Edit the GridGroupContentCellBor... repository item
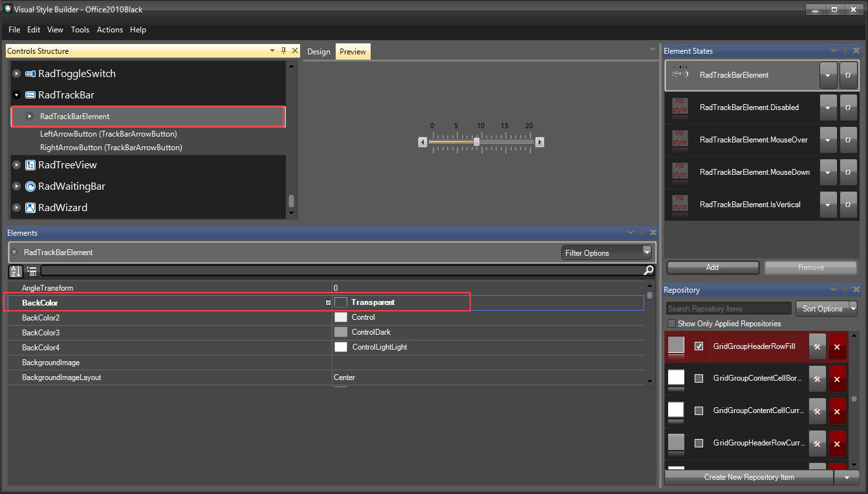 point(818,379)
